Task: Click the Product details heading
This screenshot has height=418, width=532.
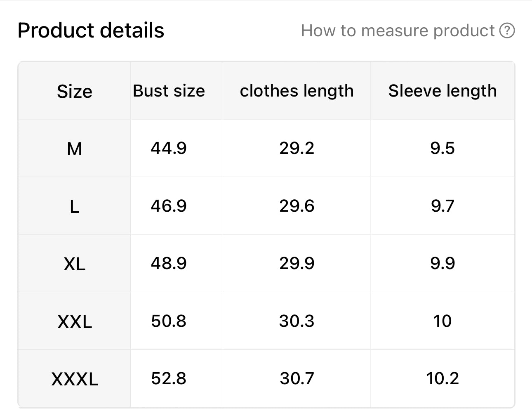Action: [91, 30]
